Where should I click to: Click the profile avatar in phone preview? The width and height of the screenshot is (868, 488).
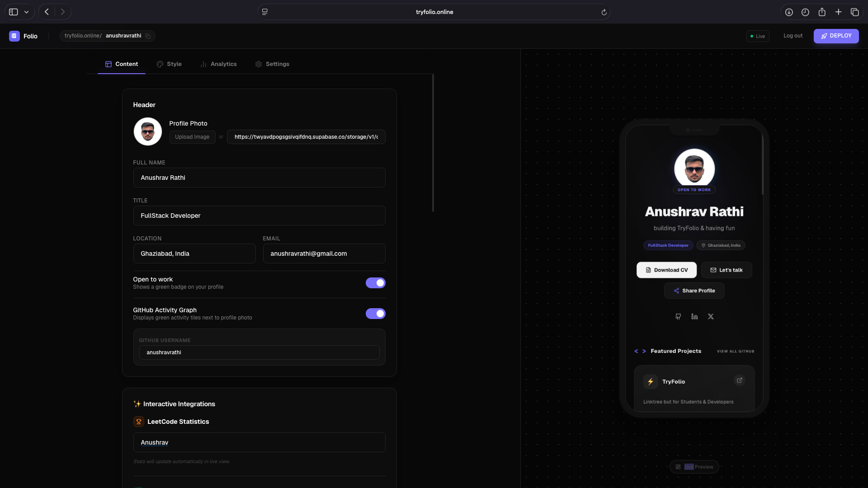click(x=694, y=169)
